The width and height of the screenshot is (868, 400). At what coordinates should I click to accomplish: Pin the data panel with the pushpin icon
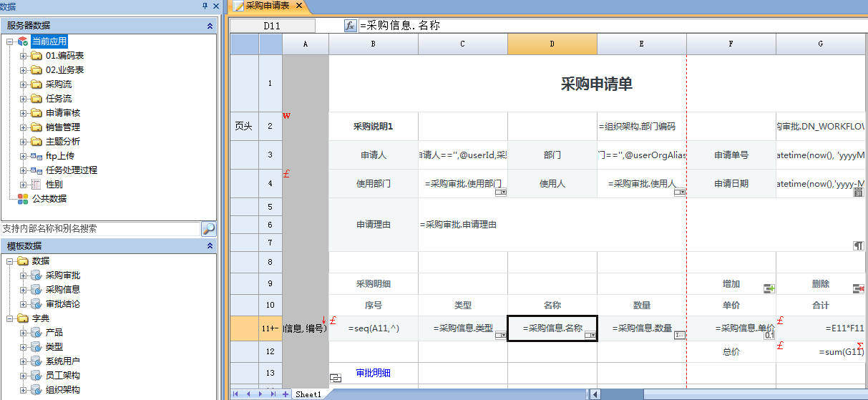click(x=205, y=6)
